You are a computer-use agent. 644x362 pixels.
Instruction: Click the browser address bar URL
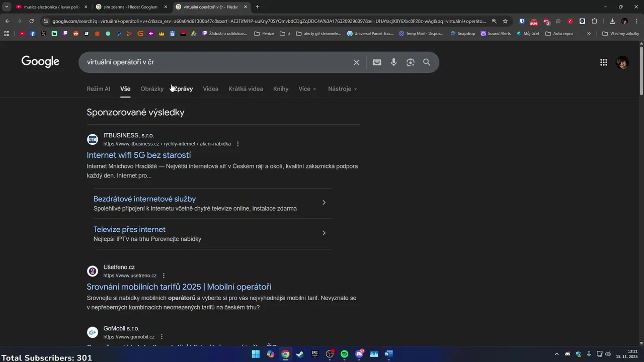pyautogui.click(x=269, y=21)
